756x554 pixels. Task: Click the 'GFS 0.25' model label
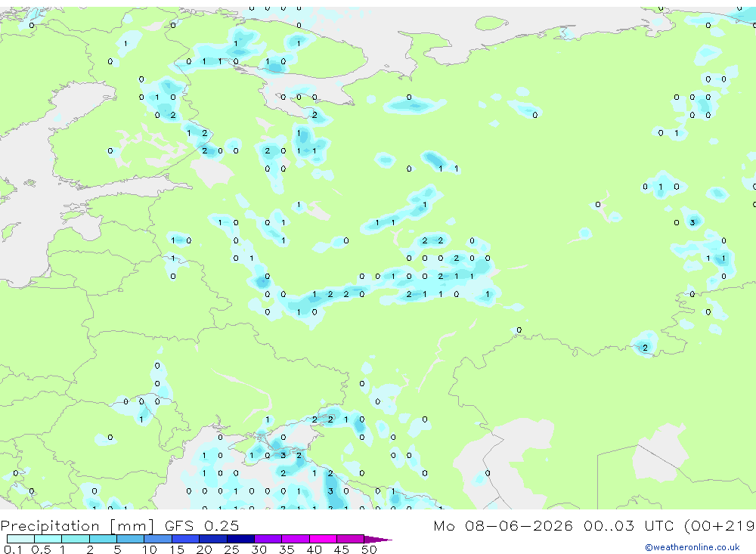click(x=202, y=525)
